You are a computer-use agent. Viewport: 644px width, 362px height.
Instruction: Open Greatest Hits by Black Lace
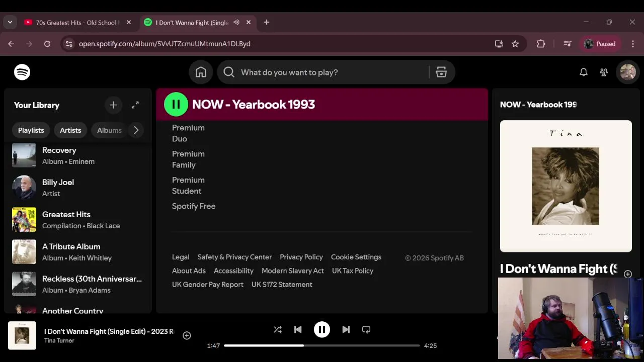[x=78, y=220]
